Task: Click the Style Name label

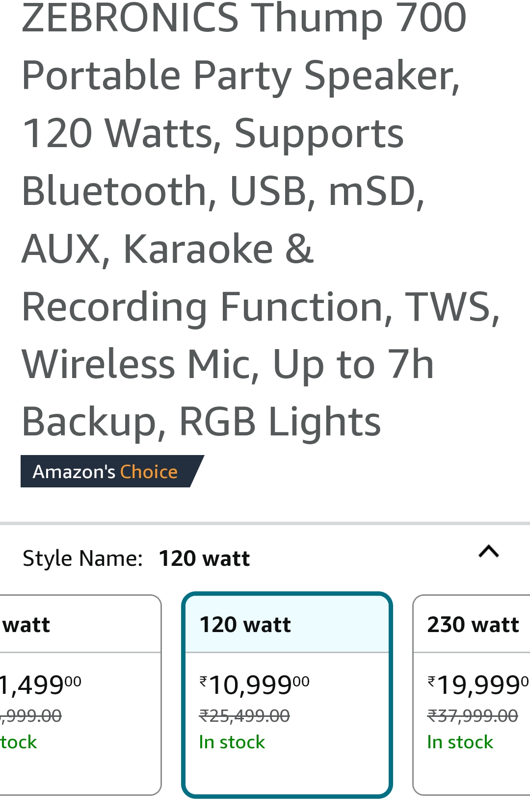Action: (82, 558)
